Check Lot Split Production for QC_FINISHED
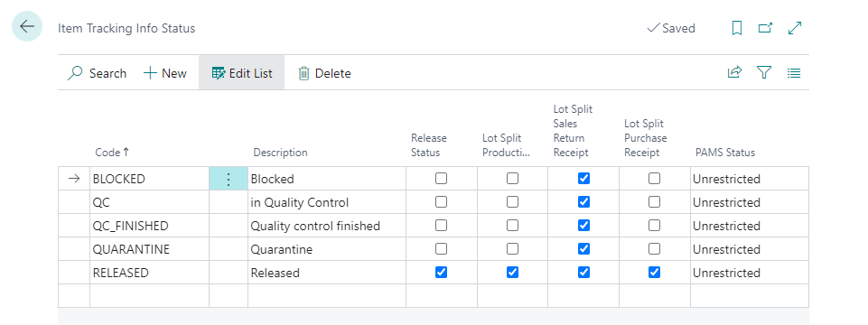Image resolution: width=868 pixels, height=325 pixels. coord(513,226)
